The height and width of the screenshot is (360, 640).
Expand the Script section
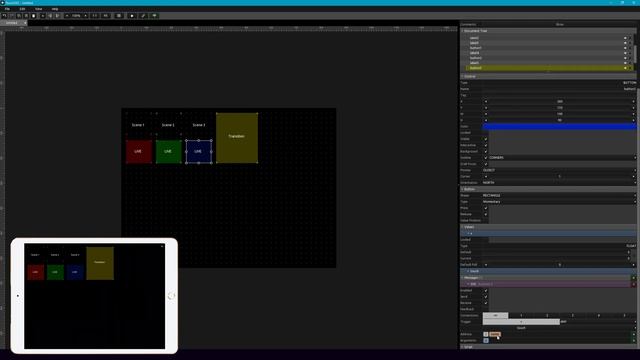click(x=548, y=347)
